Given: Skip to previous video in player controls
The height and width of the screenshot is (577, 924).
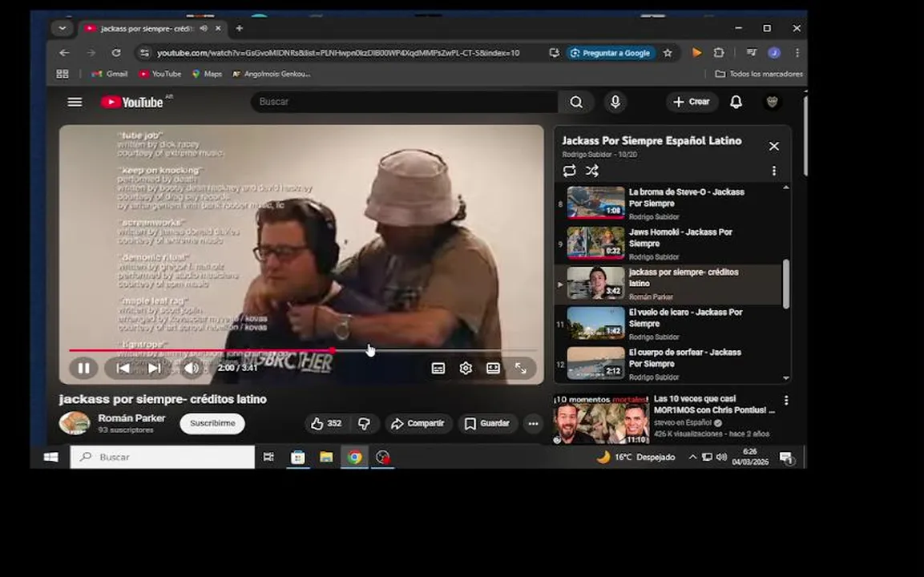Looking at the screenshot, I should point(123,369).
